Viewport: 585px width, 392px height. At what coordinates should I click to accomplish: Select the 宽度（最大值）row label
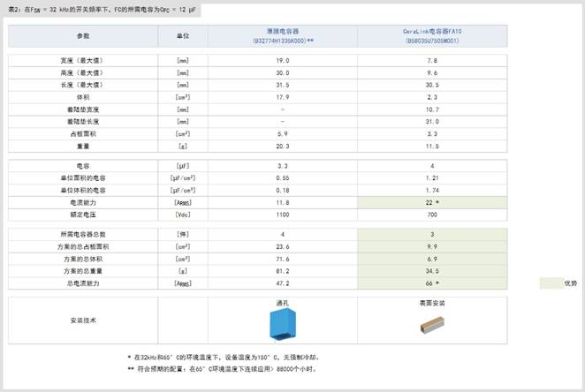83,60
